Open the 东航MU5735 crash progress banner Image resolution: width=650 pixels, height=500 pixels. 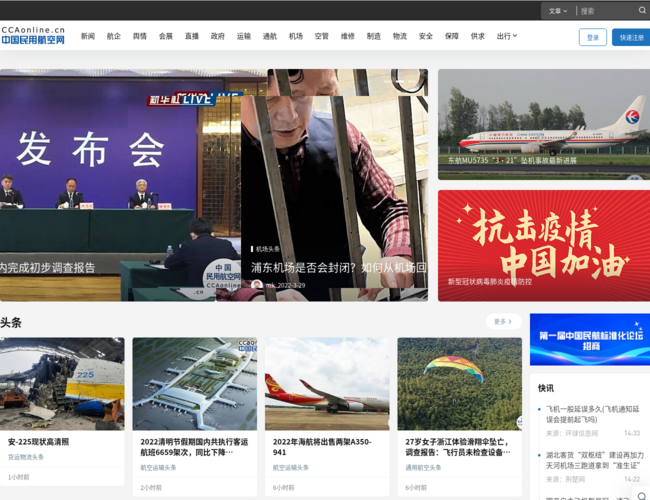[544, 124]
